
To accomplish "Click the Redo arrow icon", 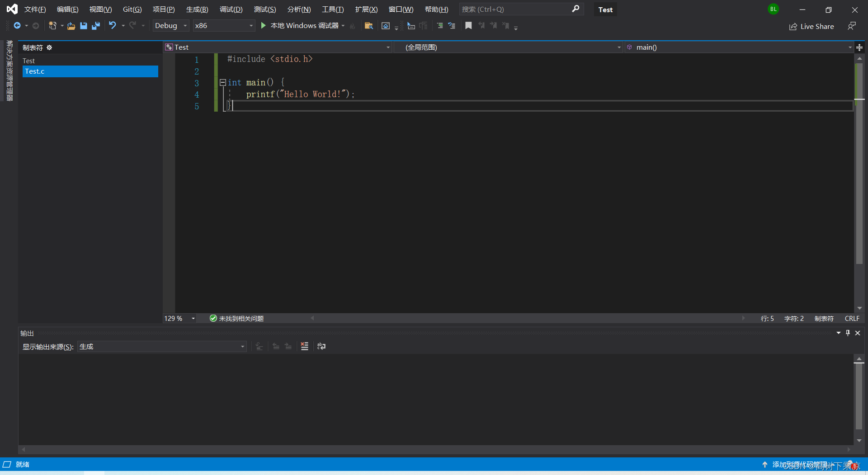I will click(x=132, y=25).
